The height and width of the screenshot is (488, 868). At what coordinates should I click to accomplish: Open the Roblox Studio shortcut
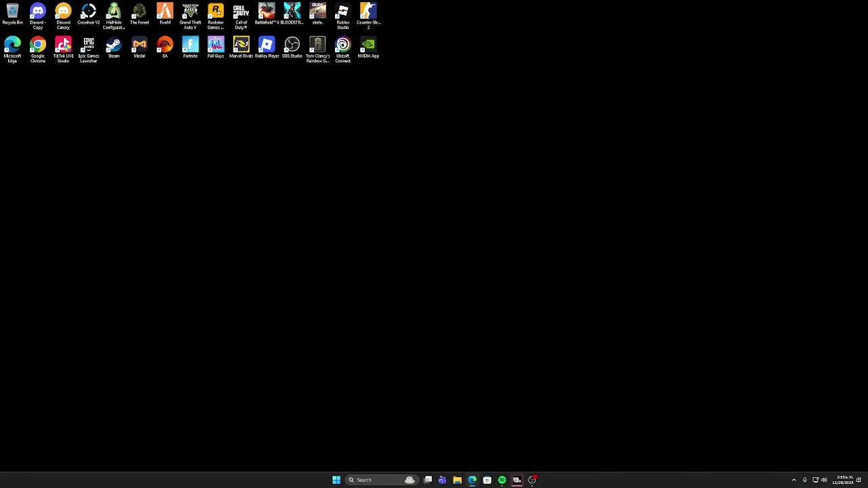pos(343,16)
